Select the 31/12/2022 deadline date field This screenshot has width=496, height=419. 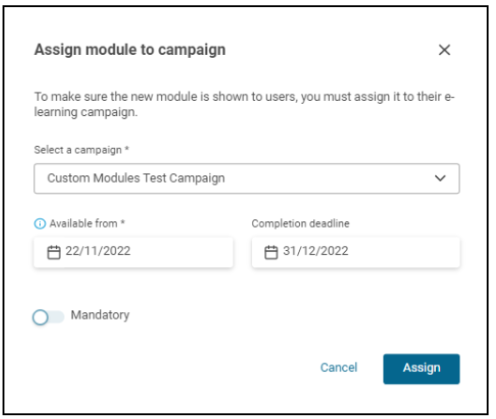click(x=356, y=252)
